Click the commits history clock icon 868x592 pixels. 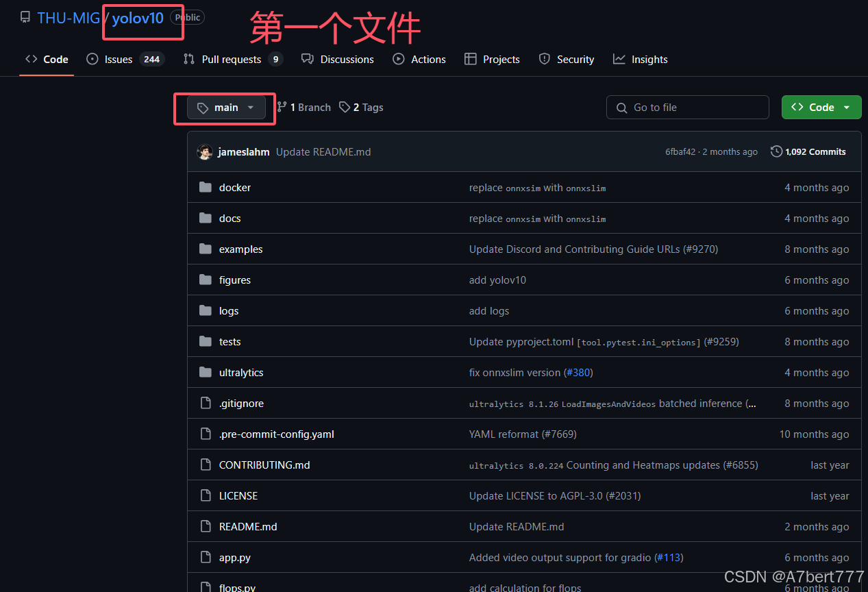[x=777, y=151]
